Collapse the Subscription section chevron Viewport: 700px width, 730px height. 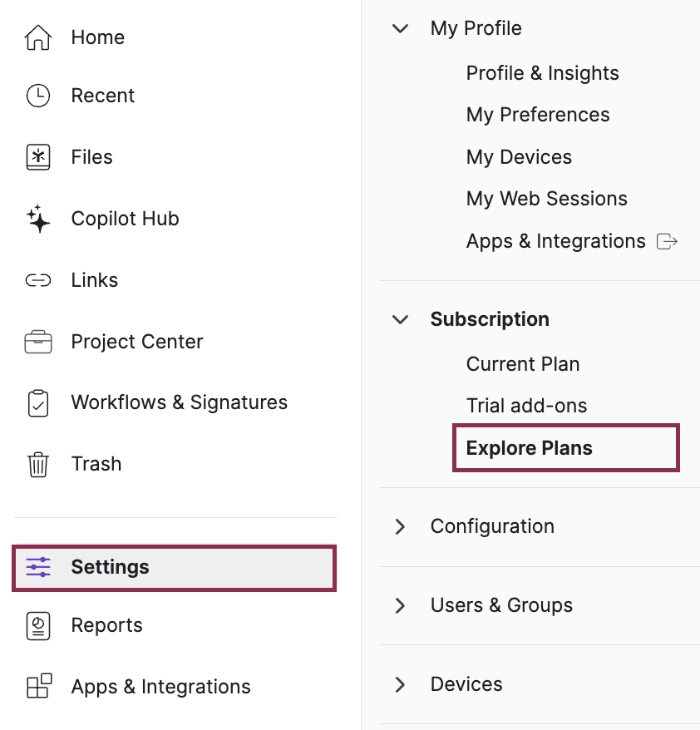401,319
